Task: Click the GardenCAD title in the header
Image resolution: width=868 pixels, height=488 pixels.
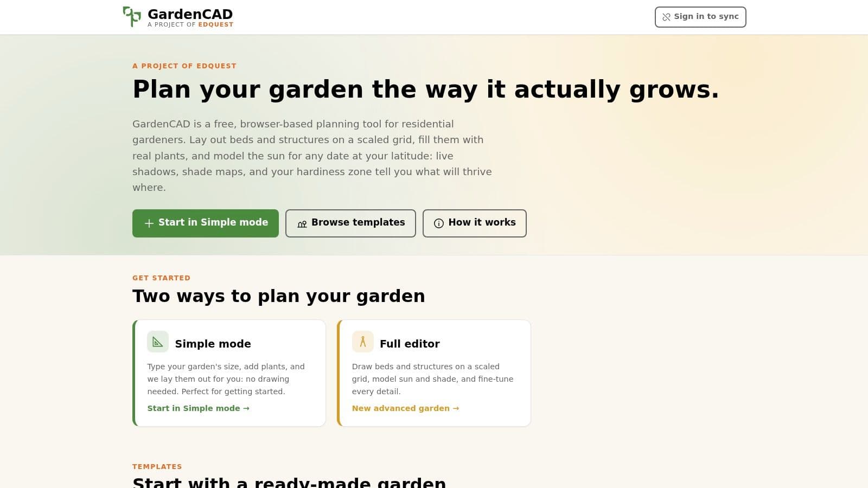Action: pos(190,14)
